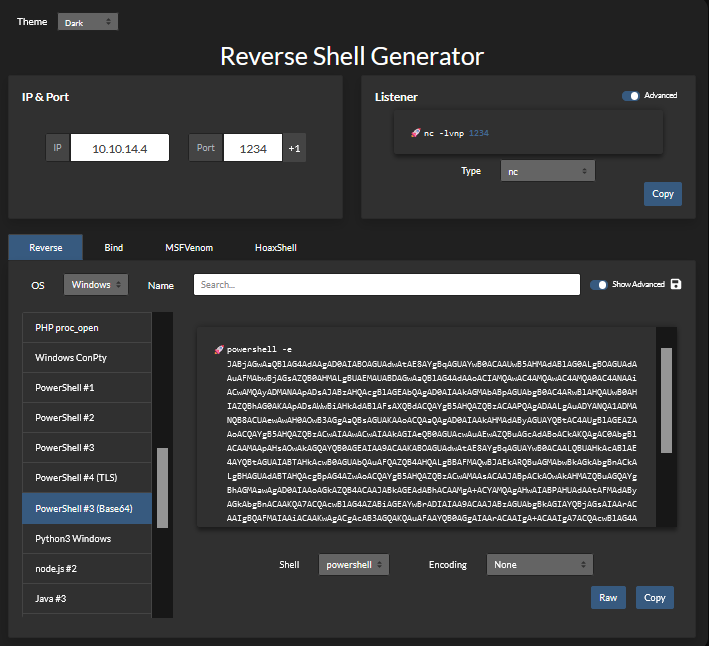Copy the listener command
709x646 pixels.
[x=663, y=194]
